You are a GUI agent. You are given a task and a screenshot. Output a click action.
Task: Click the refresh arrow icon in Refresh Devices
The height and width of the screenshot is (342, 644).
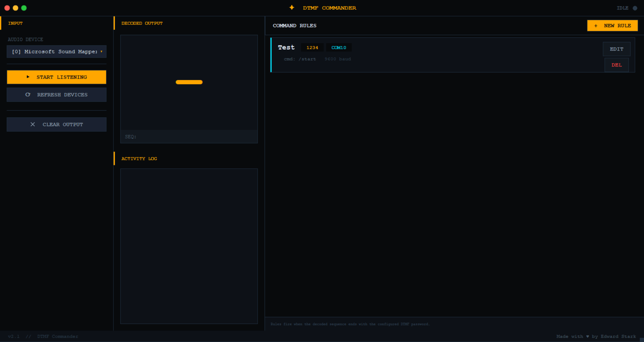coord(28,95)
